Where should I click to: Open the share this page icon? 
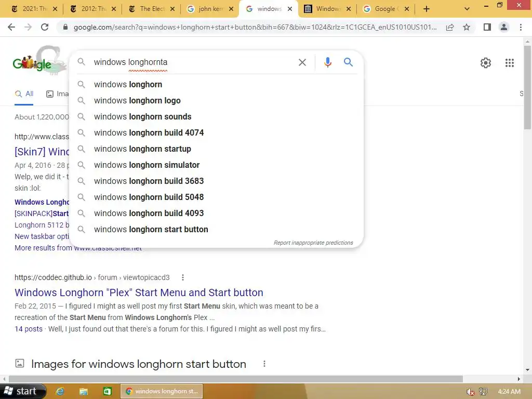coord(450,27)
